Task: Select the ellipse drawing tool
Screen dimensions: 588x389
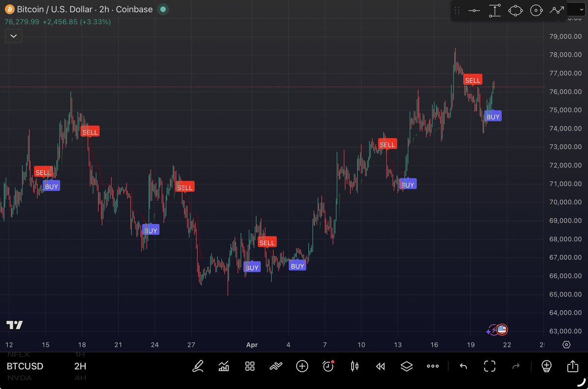Action: click(x=515, y=10)
